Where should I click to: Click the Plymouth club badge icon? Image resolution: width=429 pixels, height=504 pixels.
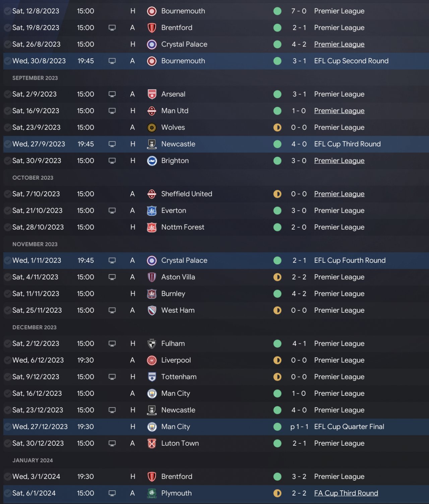152,493
